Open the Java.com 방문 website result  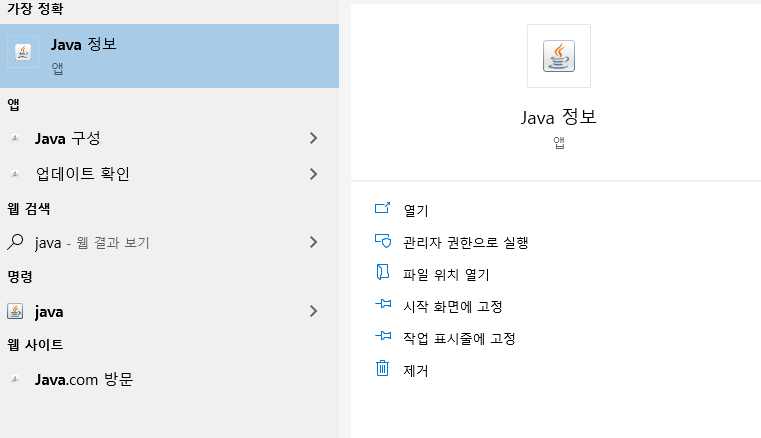pyautogui.click(x=169, y=379)
